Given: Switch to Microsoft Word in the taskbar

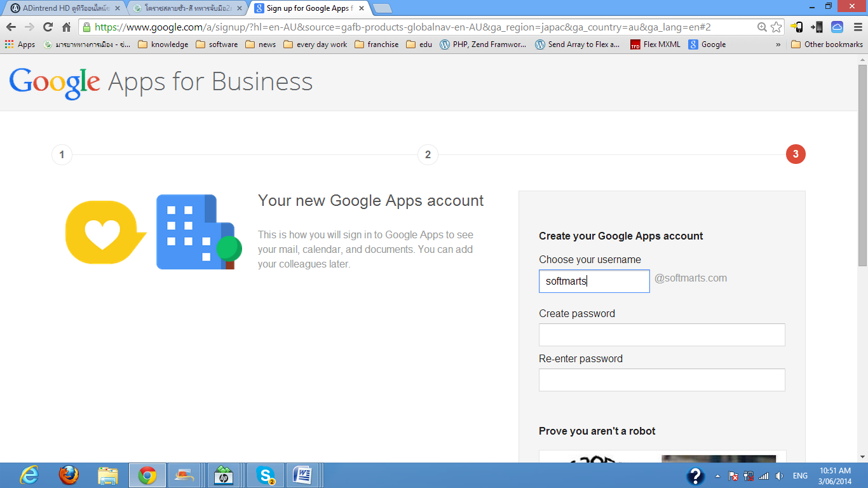Looking at the screenshot, I should pos(302,475).
